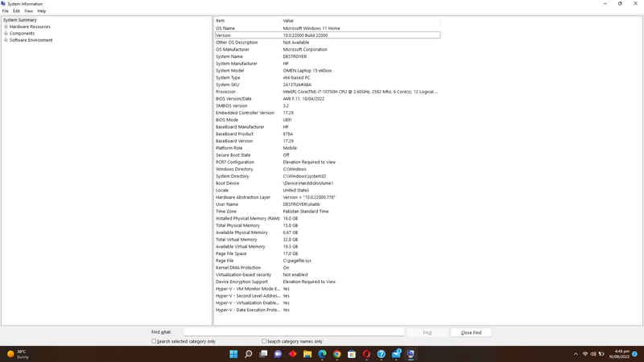Expand the Hardware Resources tree node
The width and height of the screenshot is (644, 362).
[6, 27]
